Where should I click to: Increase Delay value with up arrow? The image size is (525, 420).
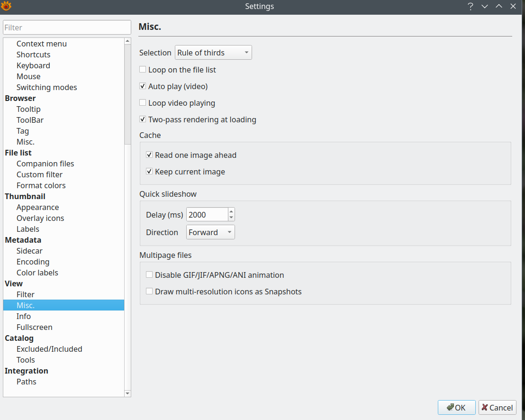pyautogui.click(x=231, y=211)
